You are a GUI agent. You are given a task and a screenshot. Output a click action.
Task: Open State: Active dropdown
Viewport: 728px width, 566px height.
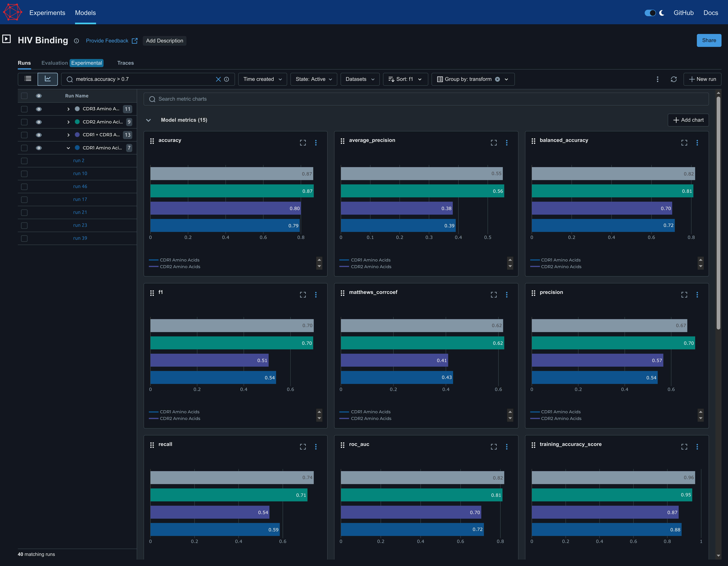click(314, 79)
